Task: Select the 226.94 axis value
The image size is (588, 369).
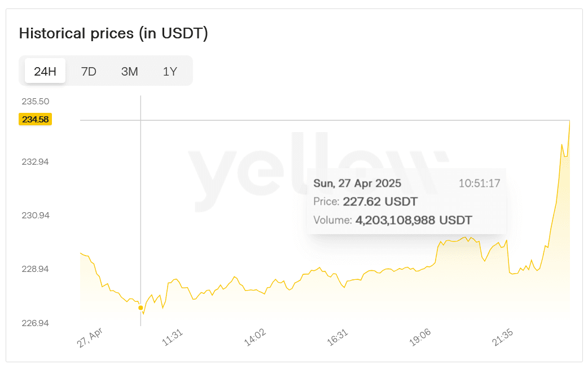Action: coord(36,323)
